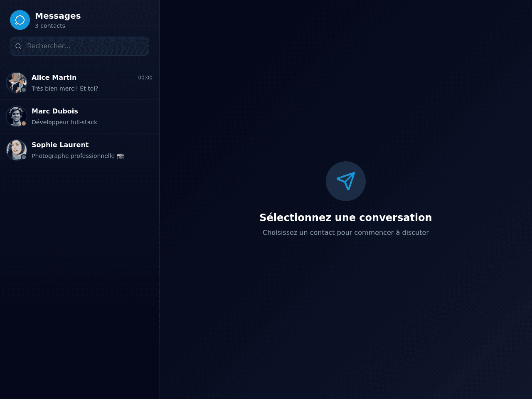
Task: Select the Marc Dubois contact name
Action: (x=55, y=111)
